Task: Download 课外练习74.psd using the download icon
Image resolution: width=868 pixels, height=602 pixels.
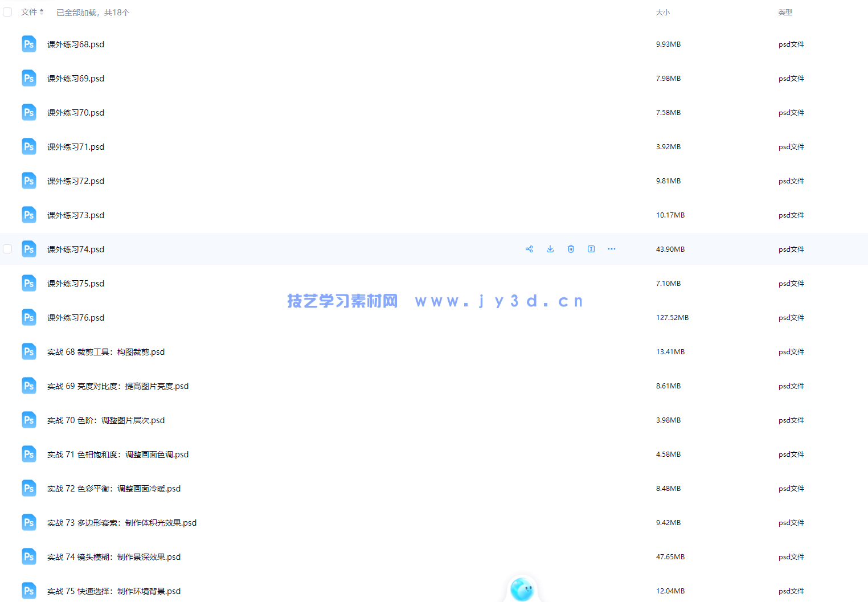Action: (550, 249)
